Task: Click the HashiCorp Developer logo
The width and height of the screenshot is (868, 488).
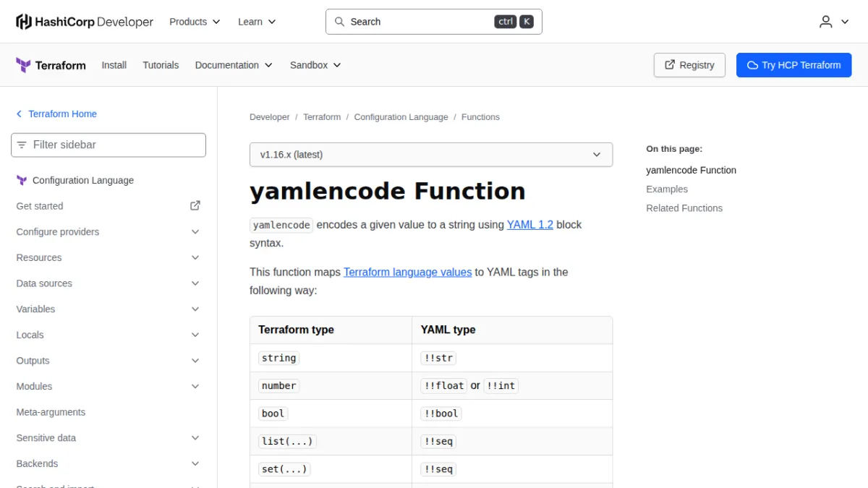Action: (x=85, y=22)
